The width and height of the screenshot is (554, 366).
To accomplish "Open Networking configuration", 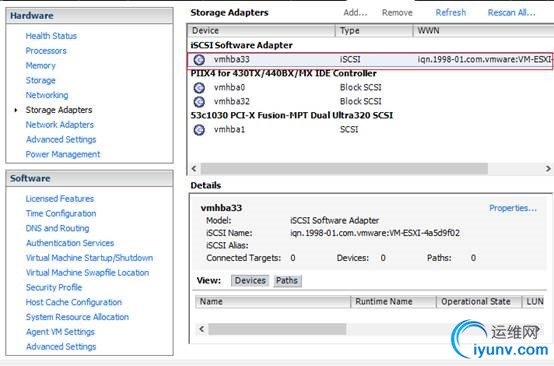I will coord(47,95).
